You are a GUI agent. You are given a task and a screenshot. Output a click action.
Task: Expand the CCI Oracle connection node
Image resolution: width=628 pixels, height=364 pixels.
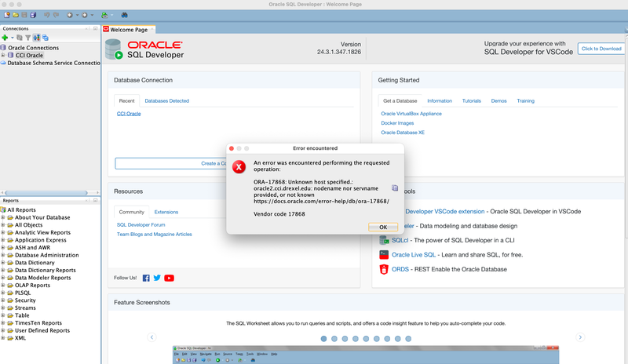click(x=3, y=55)
